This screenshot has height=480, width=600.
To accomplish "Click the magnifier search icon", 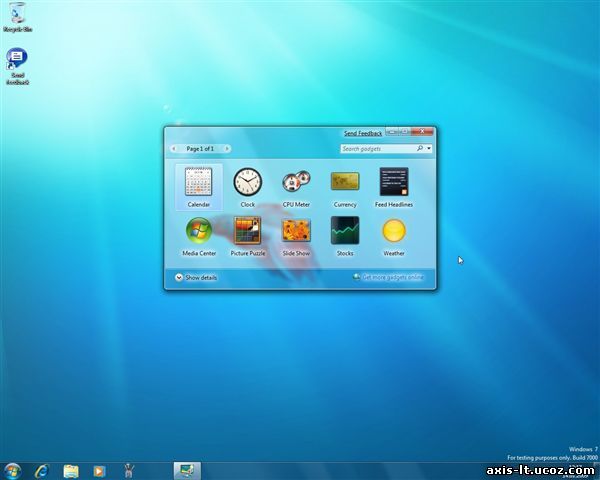I will tap(420, 148).
